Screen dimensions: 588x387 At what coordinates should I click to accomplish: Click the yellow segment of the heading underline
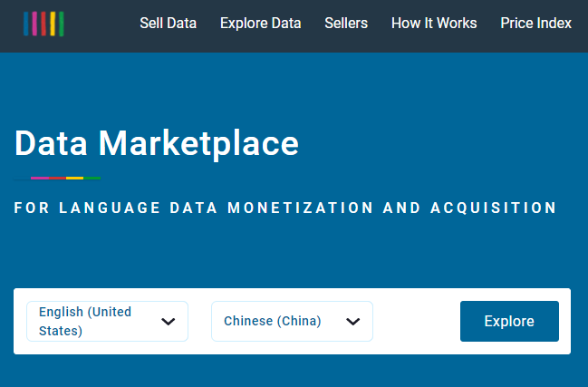click(74, 178)
